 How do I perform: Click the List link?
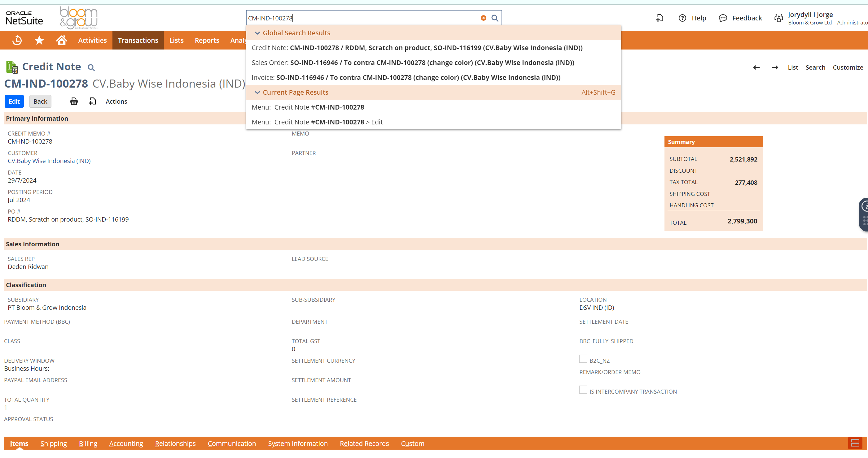click(792, 68)
